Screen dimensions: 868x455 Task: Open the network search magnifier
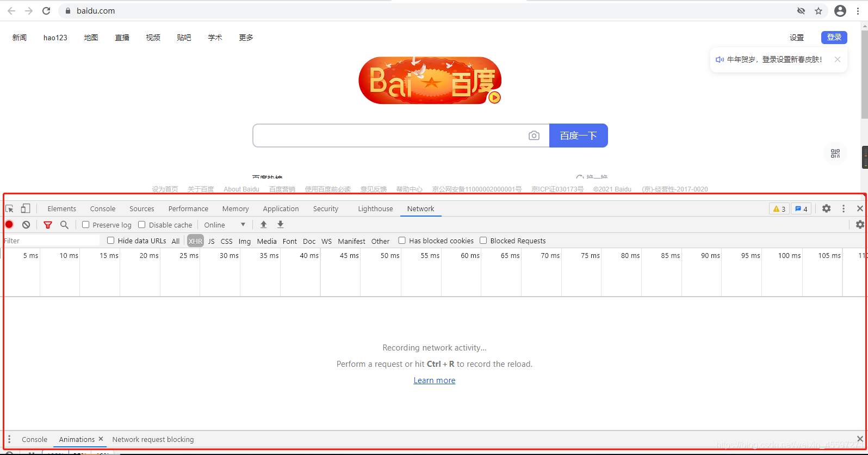64,224
